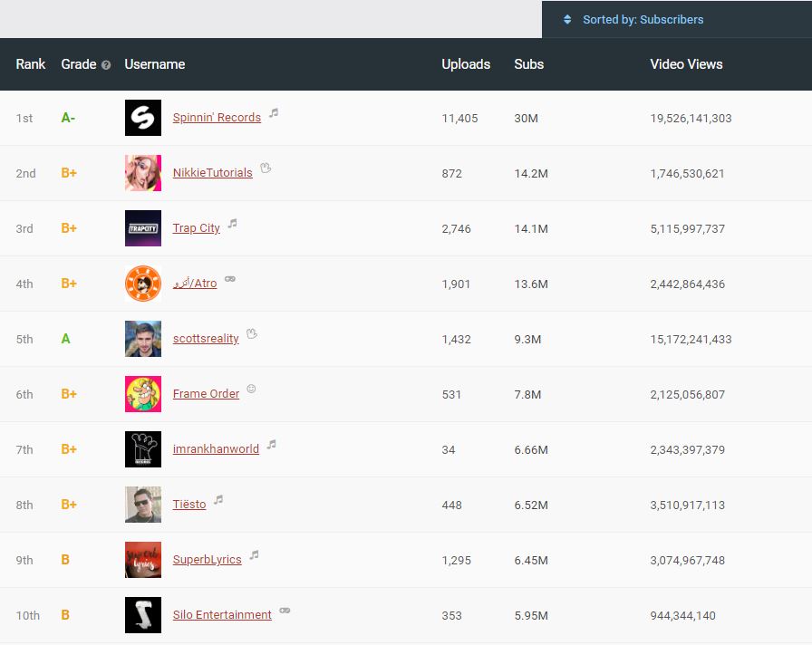This screenshot has height=645, width=812.
Task: Click the orange Atro avatar thumbnail
Action: (143, 284)
